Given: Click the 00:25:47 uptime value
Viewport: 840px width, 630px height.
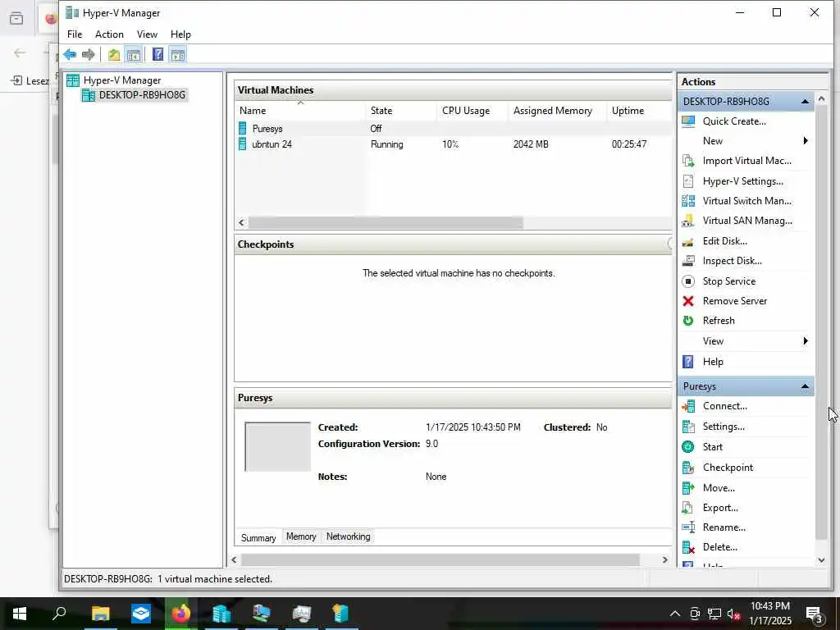Looking at the screenshot, I should pyautogui.click(x=629, y=144).
